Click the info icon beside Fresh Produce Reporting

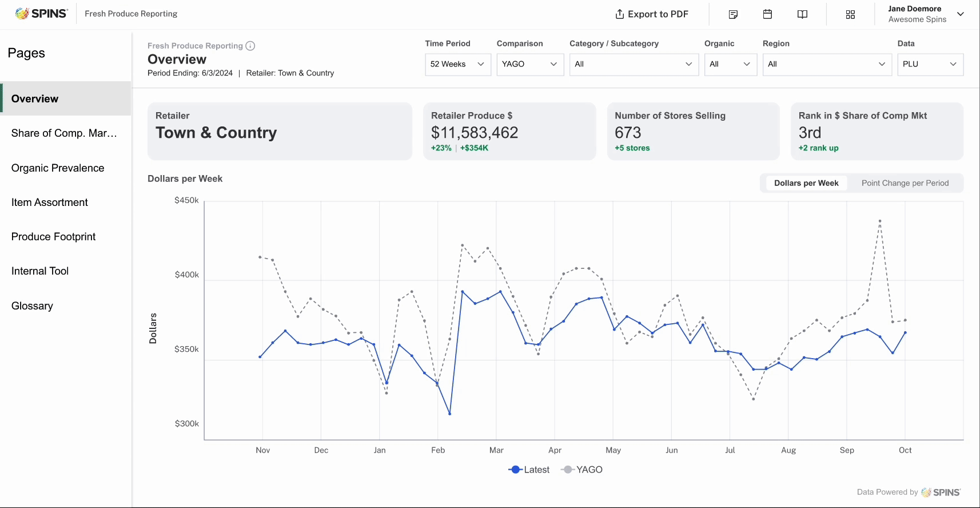[250, 46]
